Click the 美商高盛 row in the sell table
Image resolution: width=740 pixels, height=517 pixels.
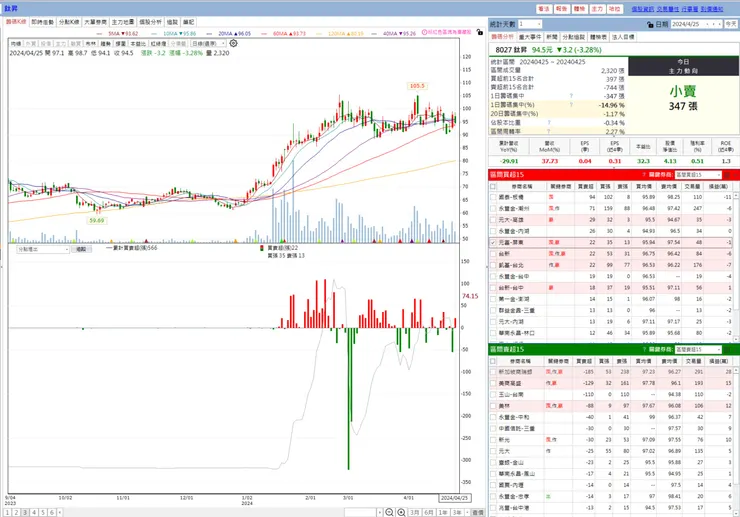tap(611, 383)
